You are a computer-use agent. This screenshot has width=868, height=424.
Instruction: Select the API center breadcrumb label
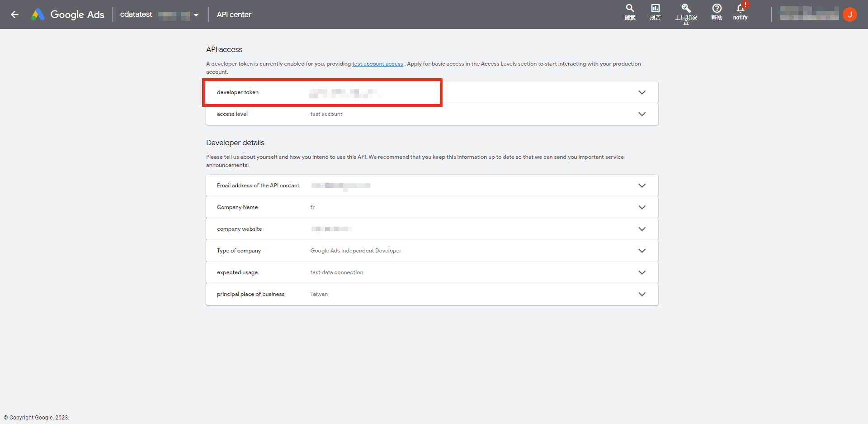coord(234,14)
